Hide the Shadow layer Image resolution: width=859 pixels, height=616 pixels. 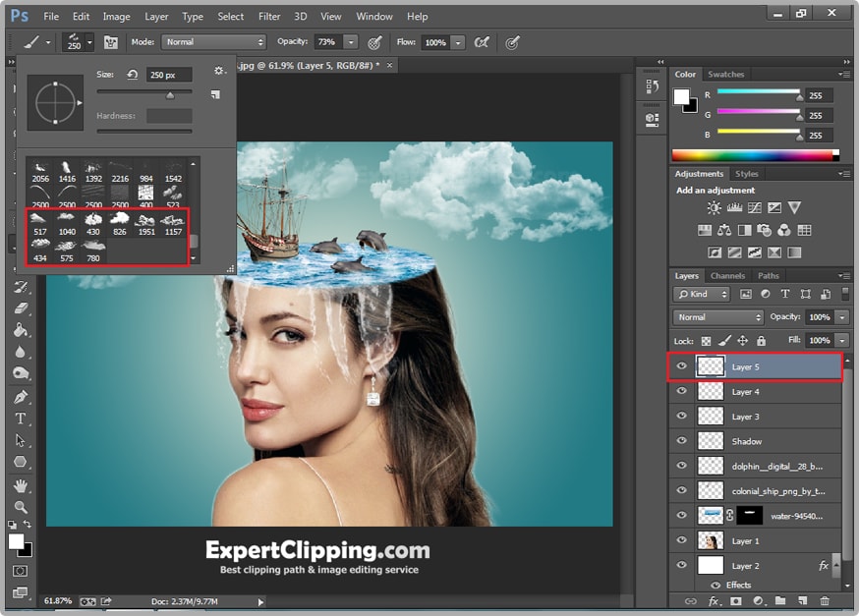click(x=681, y=440)
